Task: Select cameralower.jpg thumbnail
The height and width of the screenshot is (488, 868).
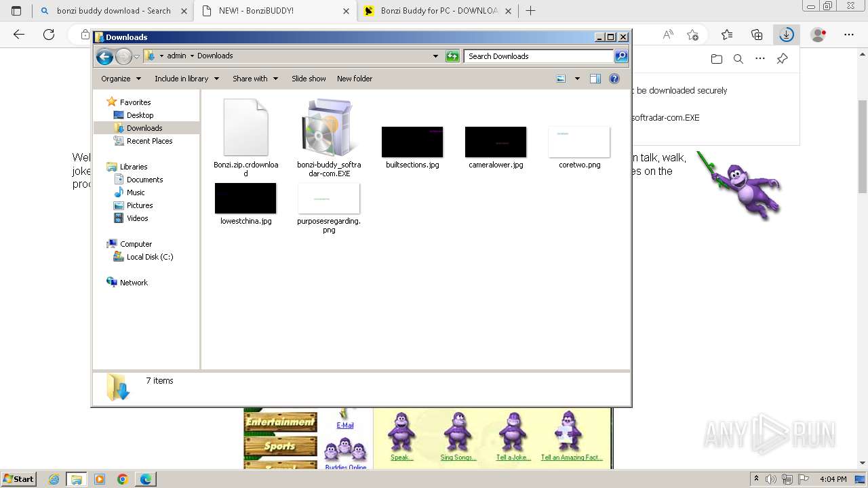Action: point(496,147)
